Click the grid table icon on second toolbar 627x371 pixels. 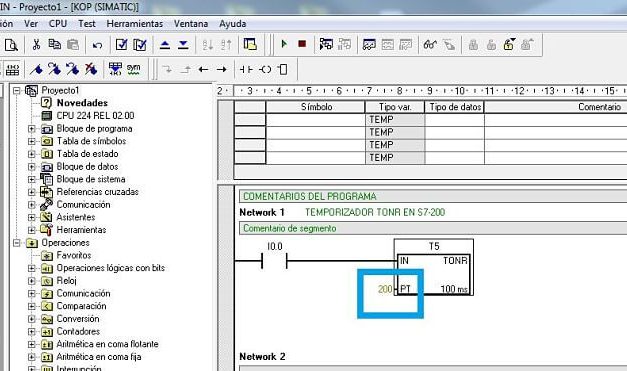click(12, 70)
